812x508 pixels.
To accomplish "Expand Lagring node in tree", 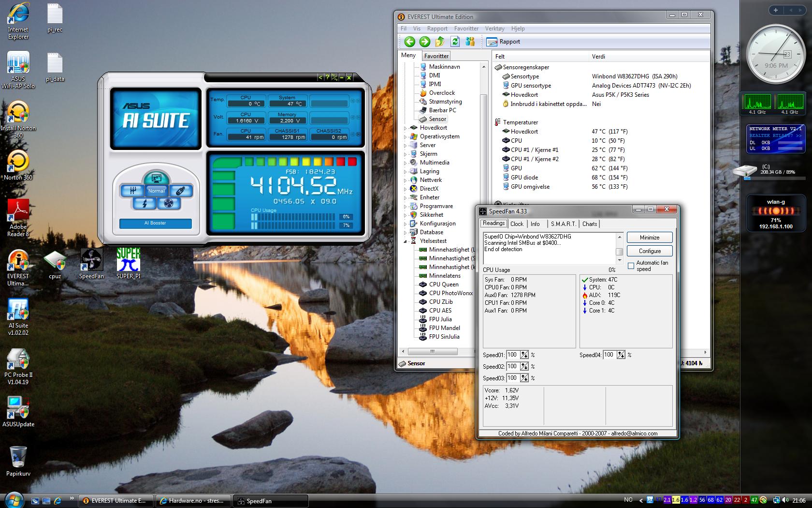I will (406, 171).
